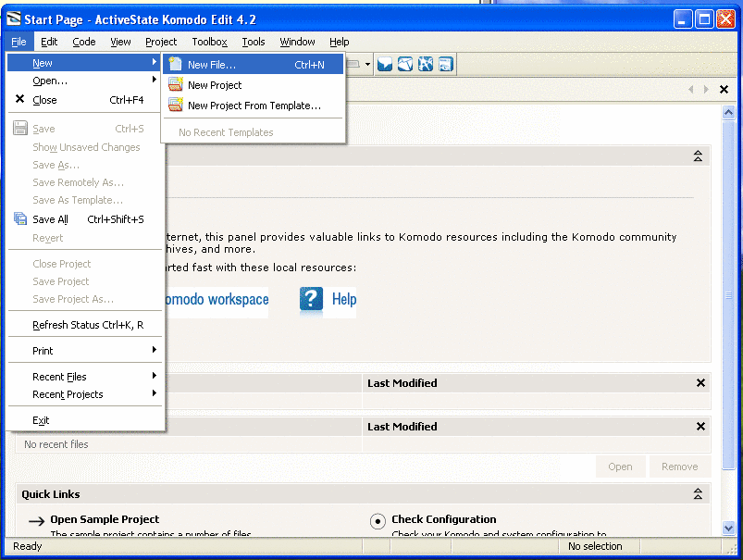Click the blue question mark Help icon
The height and width of the screenshot is (560, 743).
(312, 299)
